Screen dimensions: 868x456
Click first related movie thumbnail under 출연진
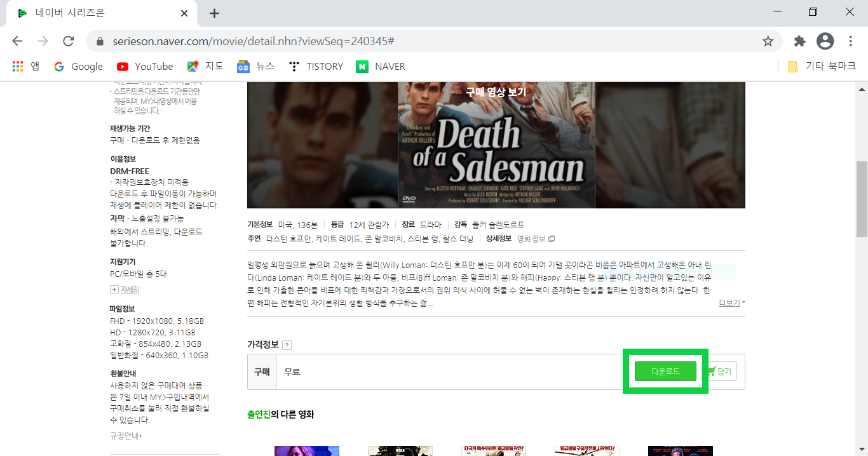[307, 451]
